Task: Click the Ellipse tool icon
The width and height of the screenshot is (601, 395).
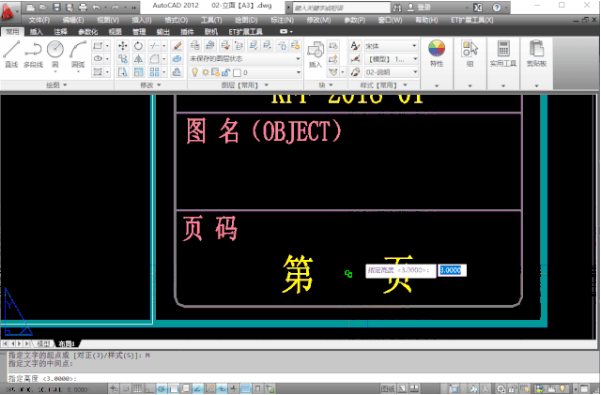Action: coord(98,59)
